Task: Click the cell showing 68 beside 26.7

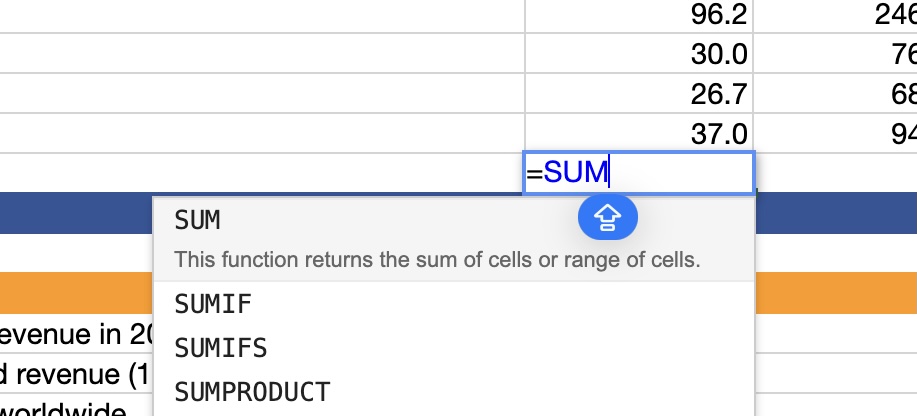Action: pyautogui.click(x=836, y=93)
